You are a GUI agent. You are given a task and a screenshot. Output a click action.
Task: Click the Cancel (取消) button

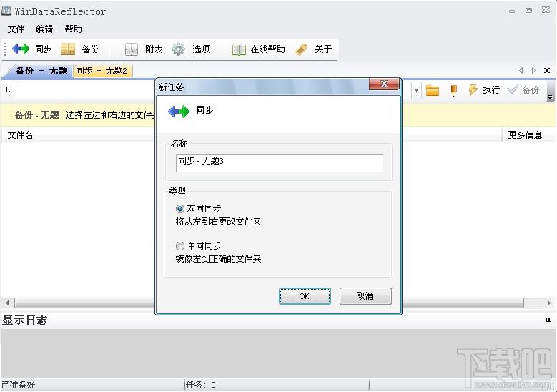[x=365, y=296]
